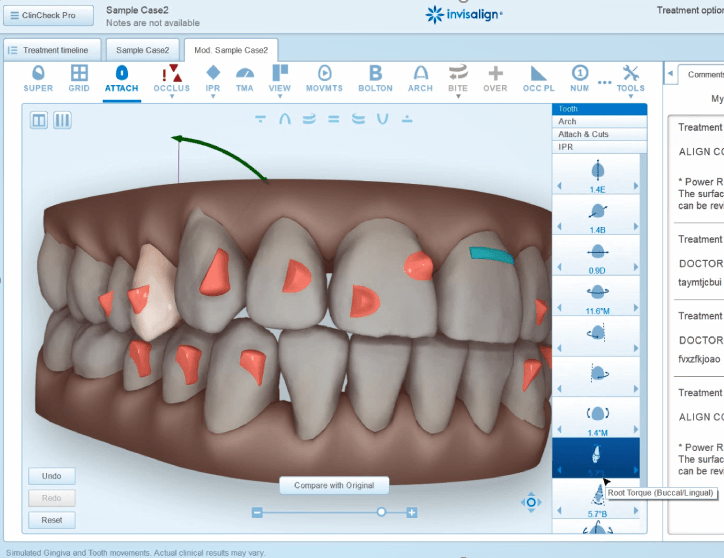The image size is (724, 558).
Task: Click the pan navigation control icon
Action: (x=531, y=502)
